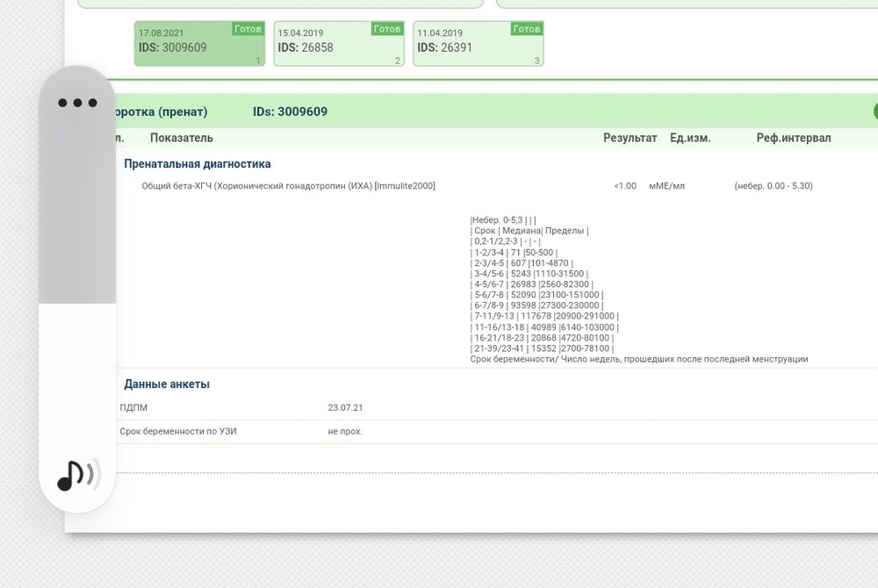The height and width of the screenshot is (588, 878).
Task: Click IDs: 3009609 in the green header
Action: 290,111
